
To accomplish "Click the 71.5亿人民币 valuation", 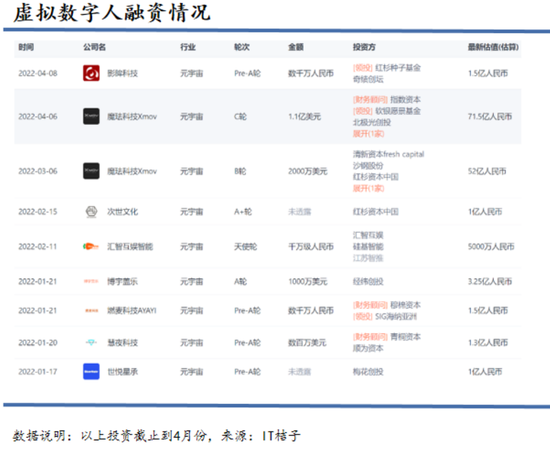I will tap(490, 116).
